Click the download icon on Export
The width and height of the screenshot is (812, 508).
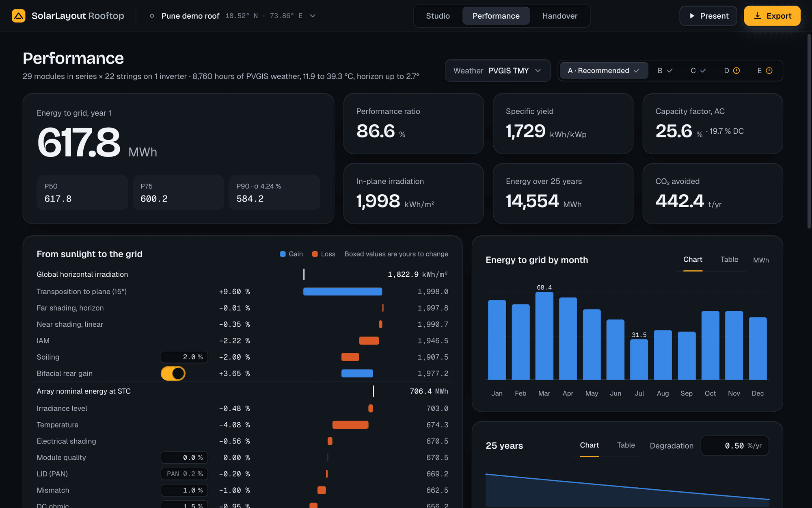click(x=758, y=16)
